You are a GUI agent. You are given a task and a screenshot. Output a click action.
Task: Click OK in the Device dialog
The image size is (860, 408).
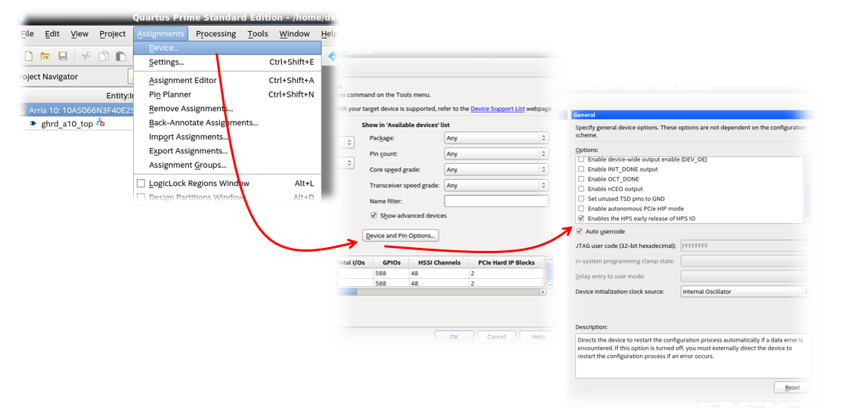click(454, 337)
